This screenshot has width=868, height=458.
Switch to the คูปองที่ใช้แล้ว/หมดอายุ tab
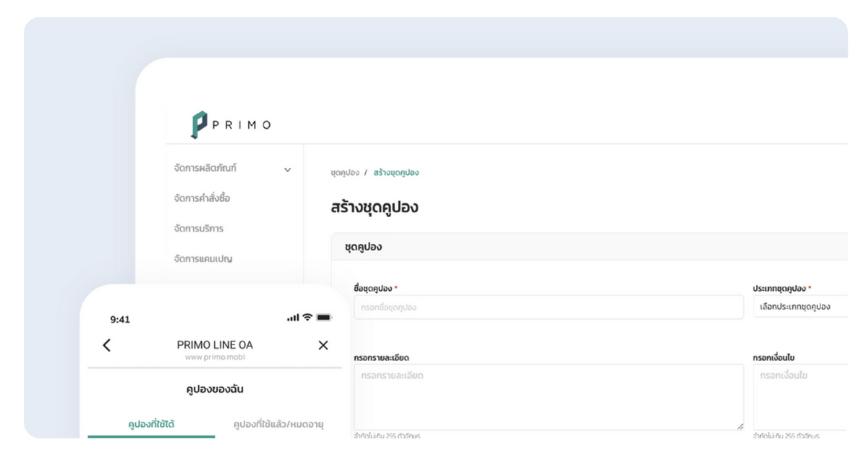pyautogui.click(x=278, y=425)
